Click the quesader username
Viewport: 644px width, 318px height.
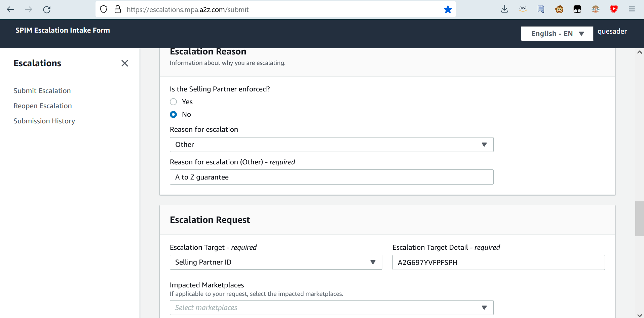coord(612,31)
